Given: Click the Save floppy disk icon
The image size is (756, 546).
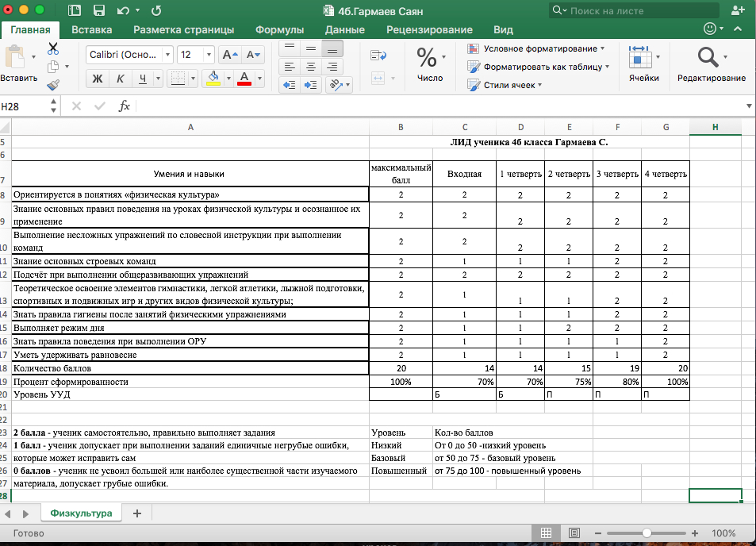Looking at the screenshot, I should (x=99, y=10).
